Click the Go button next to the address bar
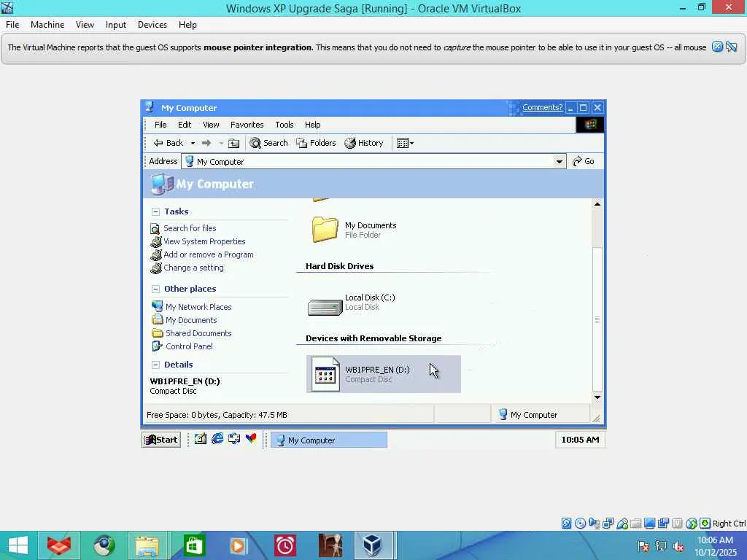This screenshot has width=747, height=560. click(x=583, y=161)
